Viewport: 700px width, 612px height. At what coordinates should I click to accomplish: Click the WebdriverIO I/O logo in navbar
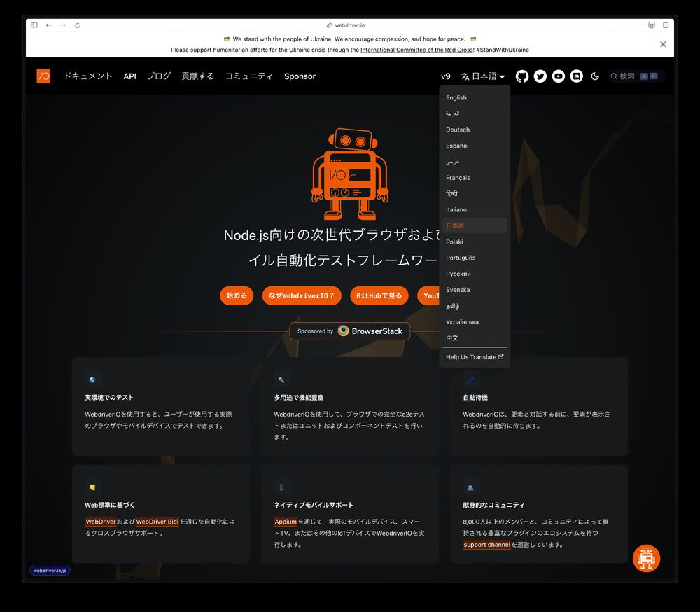tap(43, 76)
